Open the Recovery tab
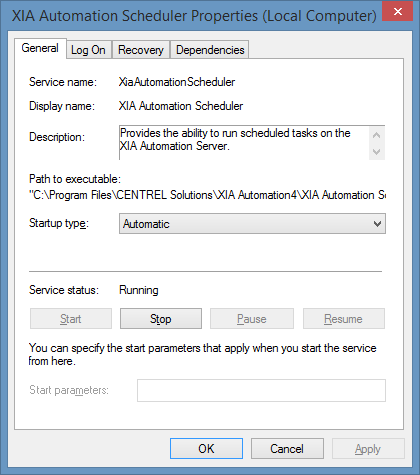Screen dimensions: 420x475 (141, 50)
